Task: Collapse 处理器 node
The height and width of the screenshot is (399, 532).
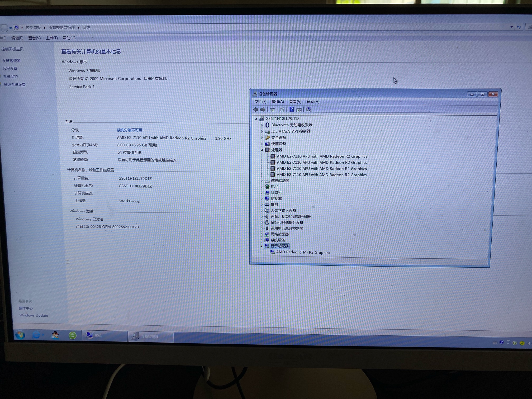Action: (262, 150)
